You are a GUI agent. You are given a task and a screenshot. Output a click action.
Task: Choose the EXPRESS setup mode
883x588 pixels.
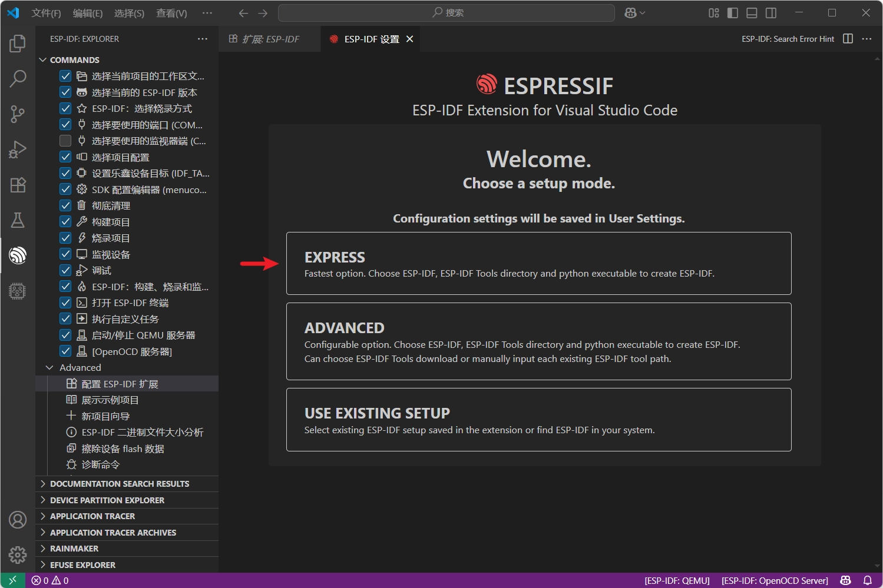pyautogui.click(x=538, y=264)
